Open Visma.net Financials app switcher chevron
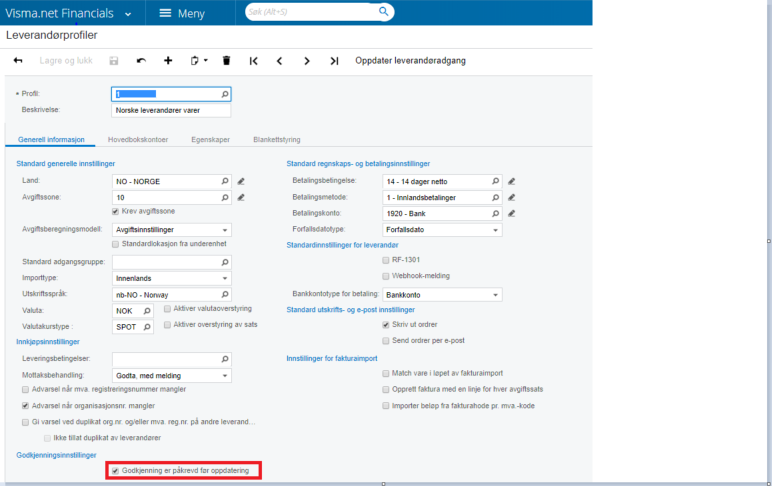 (x=128, y=14)
